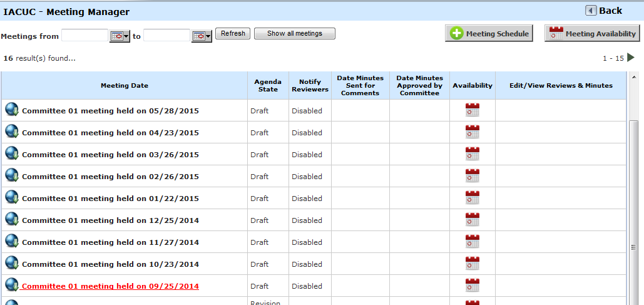The width and height of the screenshot is (644, 305).
Task: View availability calendar for 10/23/2014 meeting
Action: 473,264
